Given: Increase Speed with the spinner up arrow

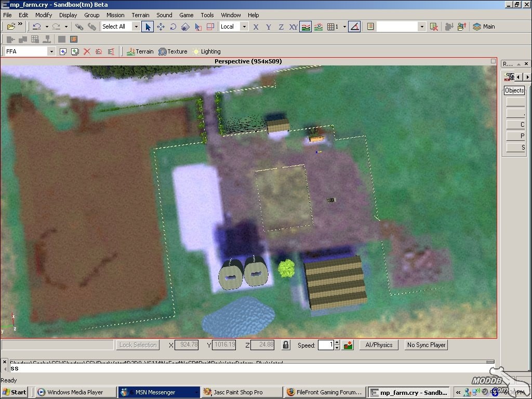Looking at the screenshot, I should point(337,342).
